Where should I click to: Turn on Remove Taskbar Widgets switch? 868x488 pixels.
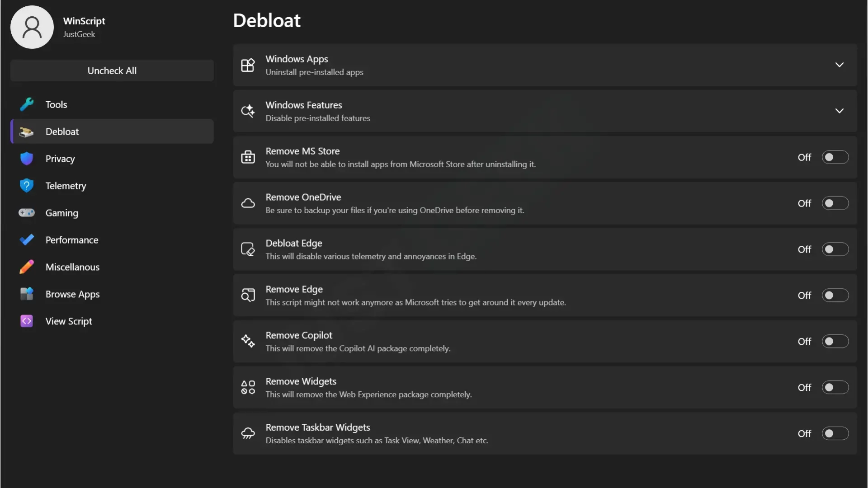point(835,434)
